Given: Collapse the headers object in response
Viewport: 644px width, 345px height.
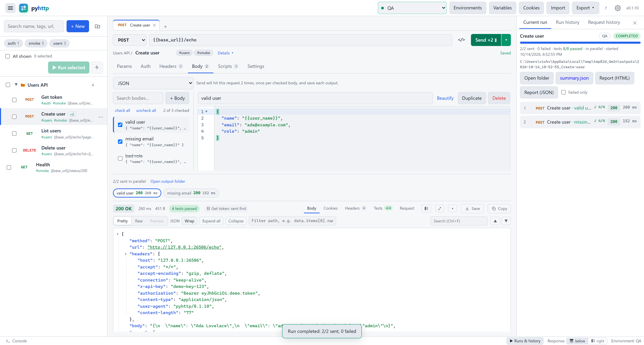Looking at the screenshot, I should click(126, 254).
